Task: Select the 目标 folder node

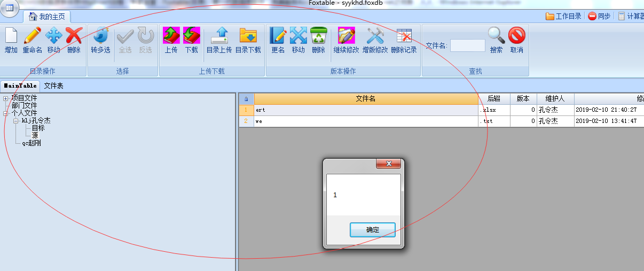Action: [38, 128]
